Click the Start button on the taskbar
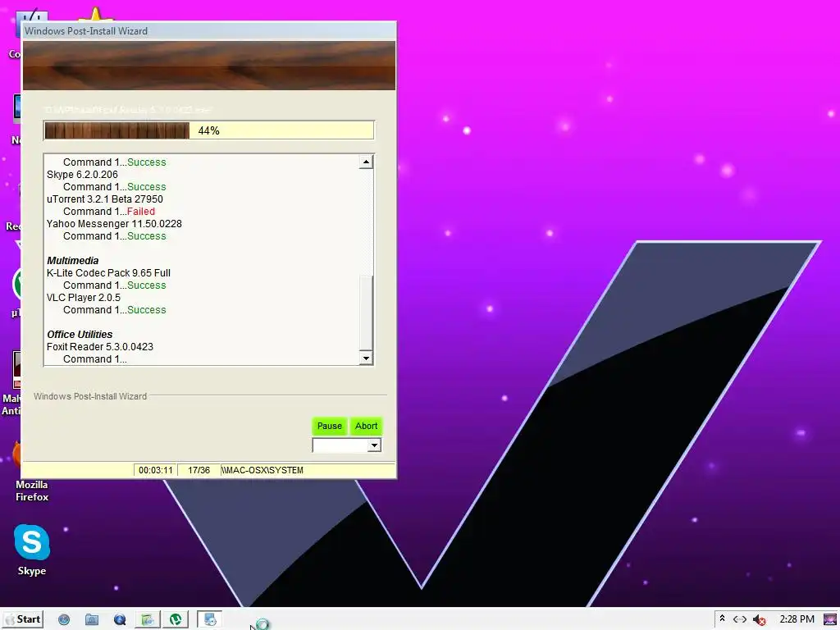Viewport: 840px width, 630px height. tap(23, 619)
